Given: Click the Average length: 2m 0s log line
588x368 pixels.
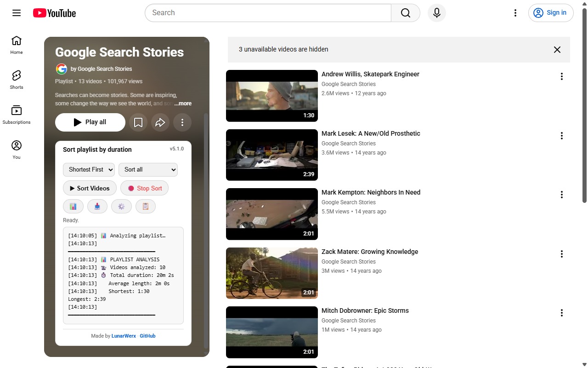Looking at the screenshot, I should (119, 283).
